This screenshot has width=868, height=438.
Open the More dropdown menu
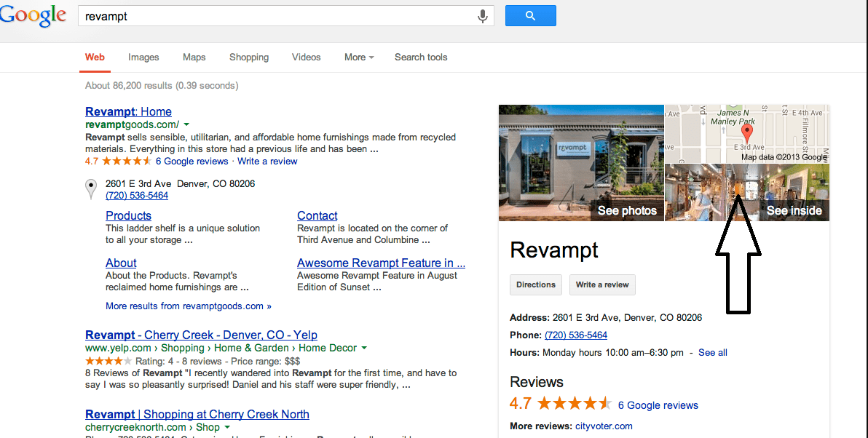(x=359, y=57)
